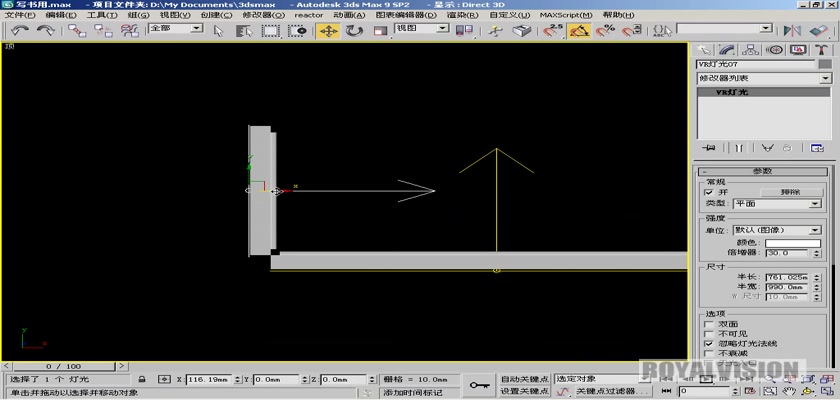Activate the Unlink Selection tool
This screenshot has width=840, height=400.
coord(103,31)
